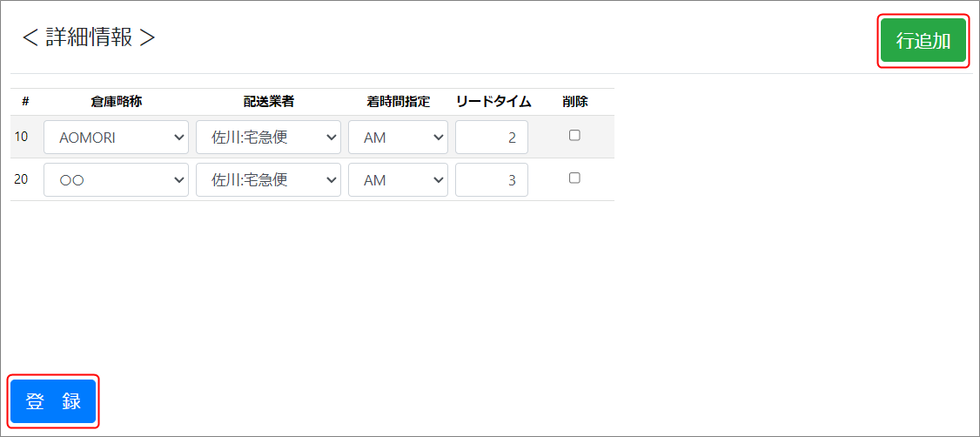Open row 10 AM time dropdown
The height and width of the screenshot is (437, 980).
click(398, 138)
